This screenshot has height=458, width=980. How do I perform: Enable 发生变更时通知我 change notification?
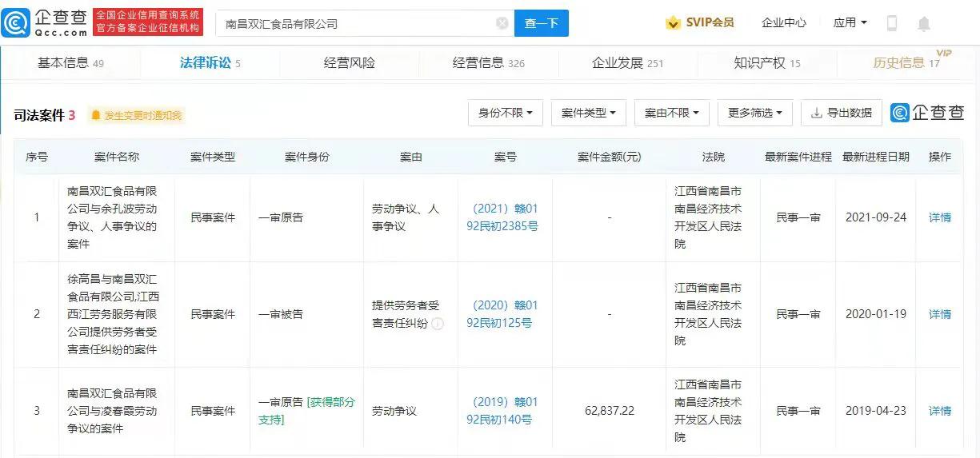pos(143,115)
